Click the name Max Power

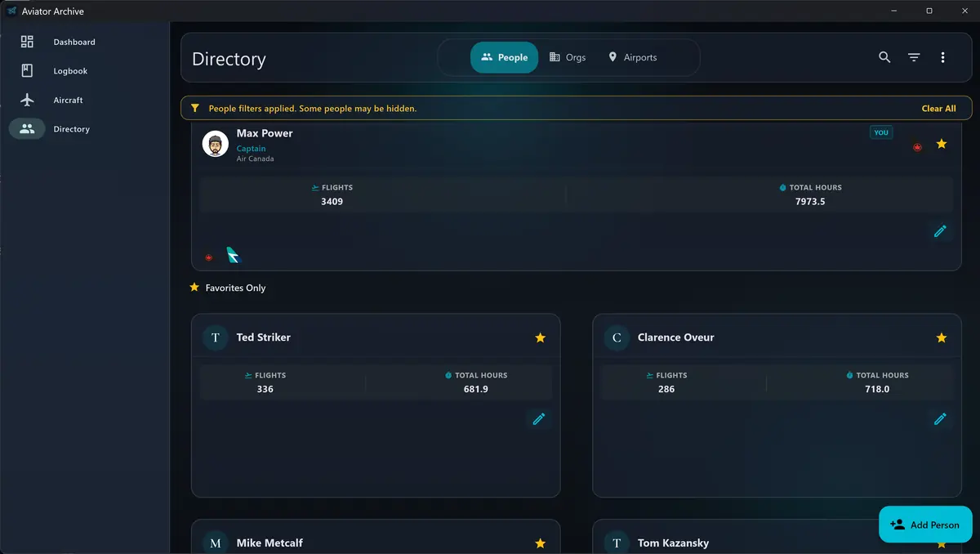[x=265, y=133]
